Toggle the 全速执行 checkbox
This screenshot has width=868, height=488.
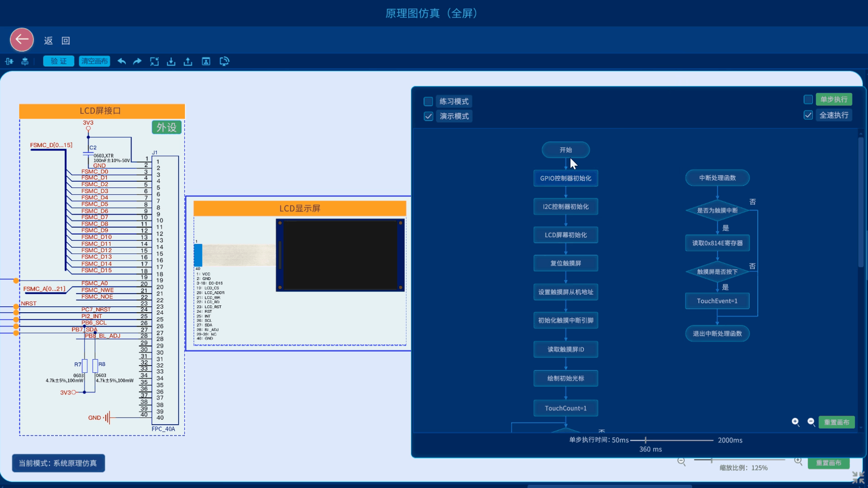808,115
